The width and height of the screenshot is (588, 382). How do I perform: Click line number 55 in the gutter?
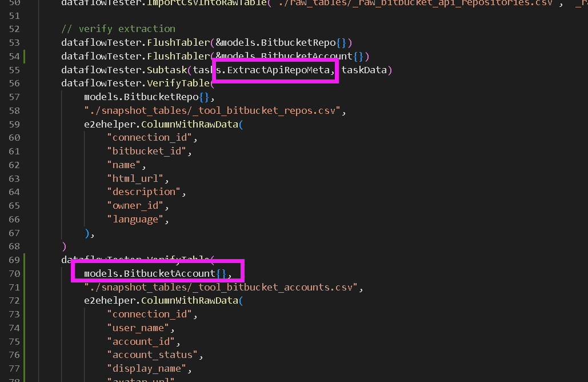(x=14, y=70)
